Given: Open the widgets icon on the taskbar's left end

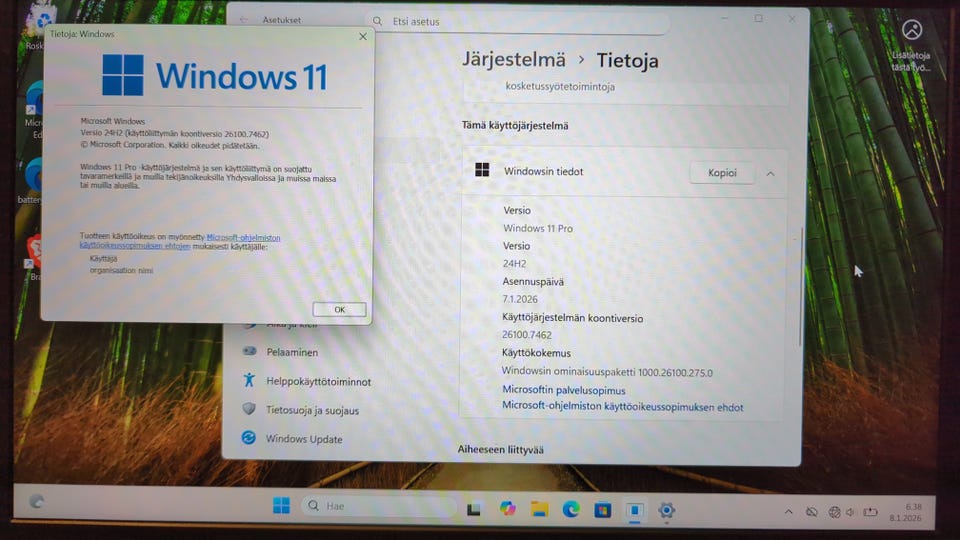Looking at the screenshot, I should point(37,501).
